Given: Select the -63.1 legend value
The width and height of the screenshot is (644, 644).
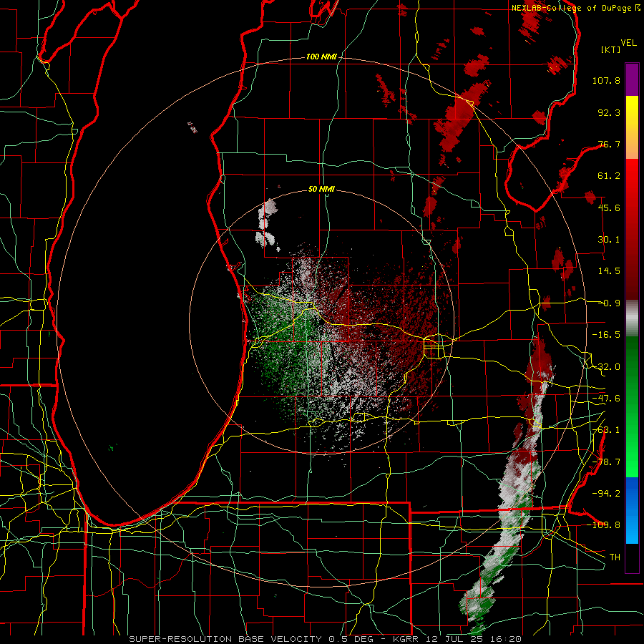Looking at the screenshot, I should [x=606, y=430].
